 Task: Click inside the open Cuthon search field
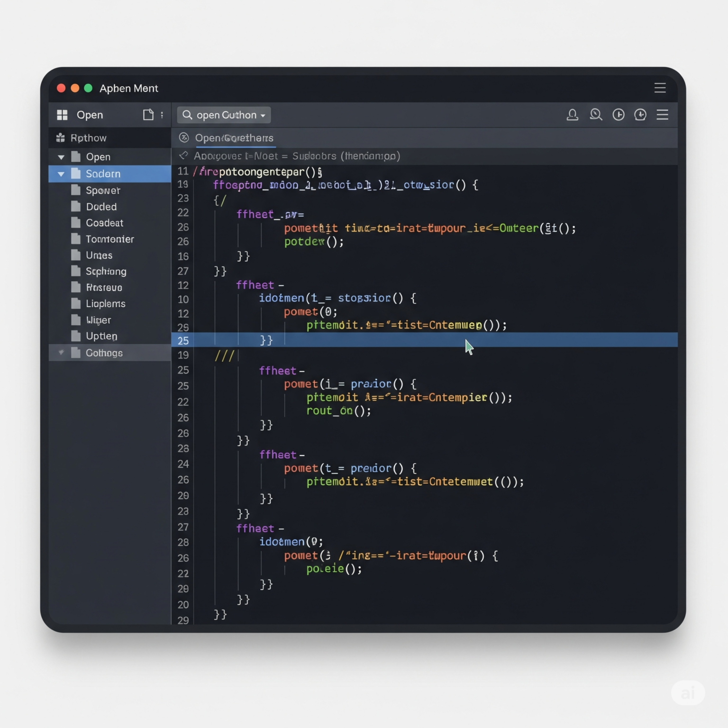(x=223, y=115)
